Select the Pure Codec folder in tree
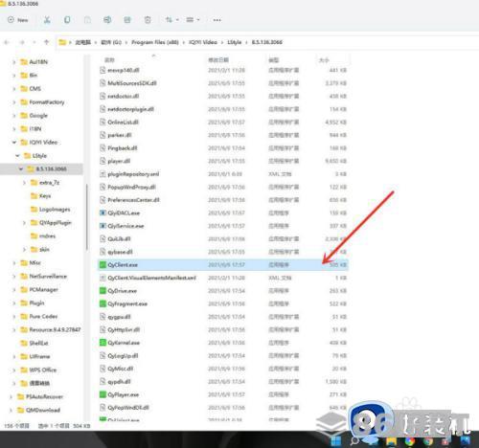This screenshot has width=479, height=448. (38, 316)
